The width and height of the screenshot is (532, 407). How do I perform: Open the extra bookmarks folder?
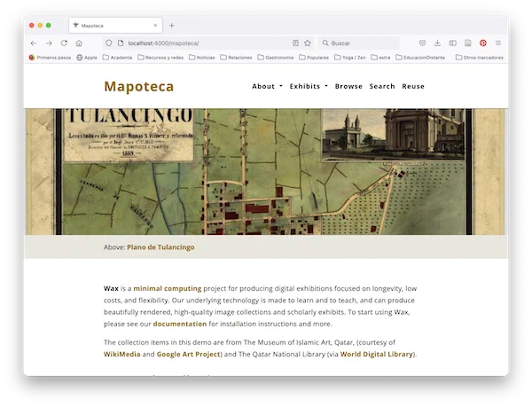point(380,58)
